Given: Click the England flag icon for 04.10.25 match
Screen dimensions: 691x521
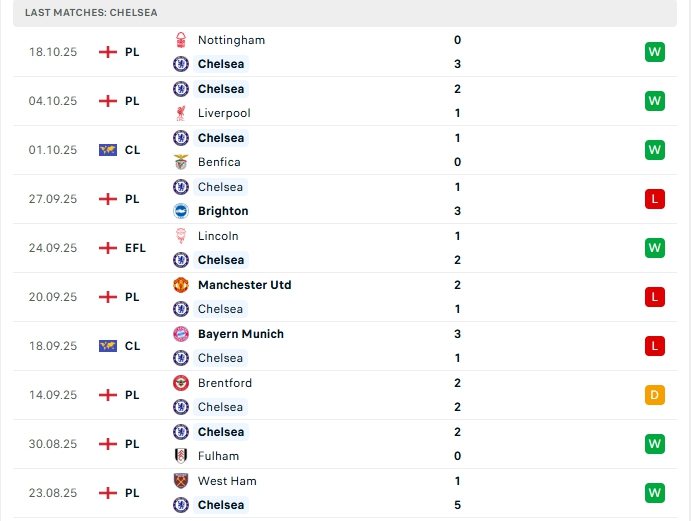Looking at the screenshot, I should coord(108,101).
